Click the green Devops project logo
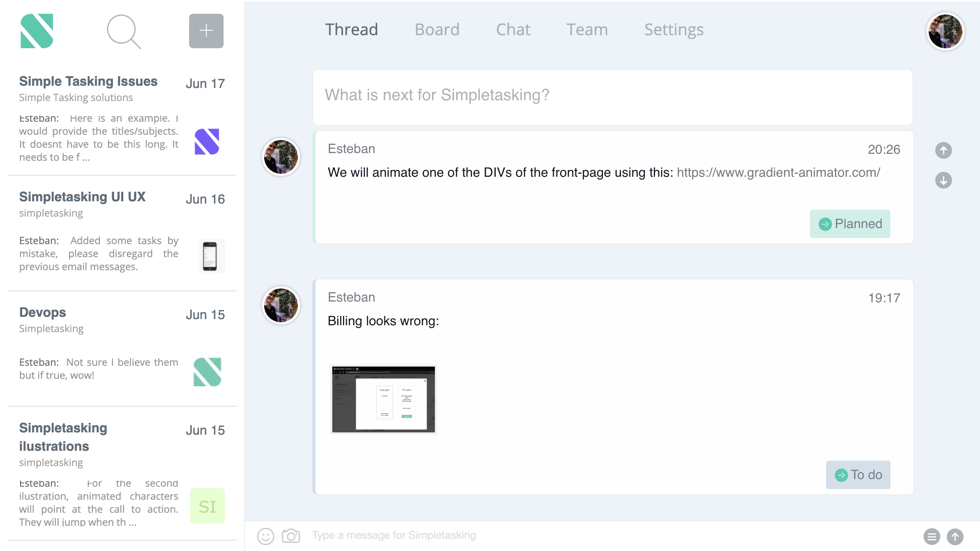Screen dimensions: 980x551 point(207,372)
